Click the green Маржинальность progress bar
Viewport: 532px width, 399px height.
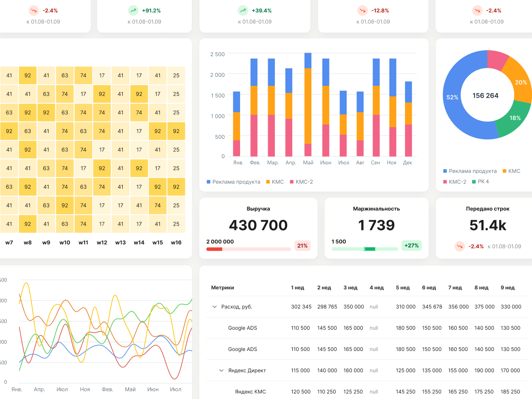pyautogui.click(x=365, y=249)
